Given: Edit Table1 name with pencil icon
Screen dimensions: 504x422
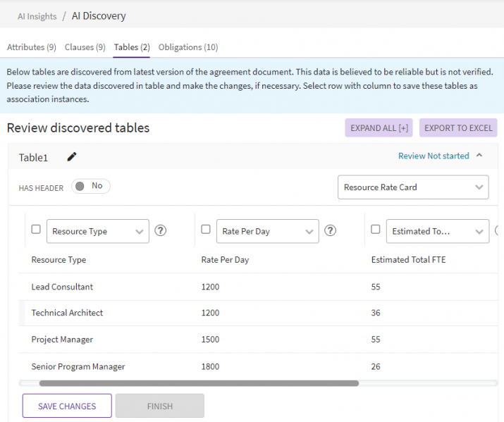Looking at the screenshot, I should [72, 156].
